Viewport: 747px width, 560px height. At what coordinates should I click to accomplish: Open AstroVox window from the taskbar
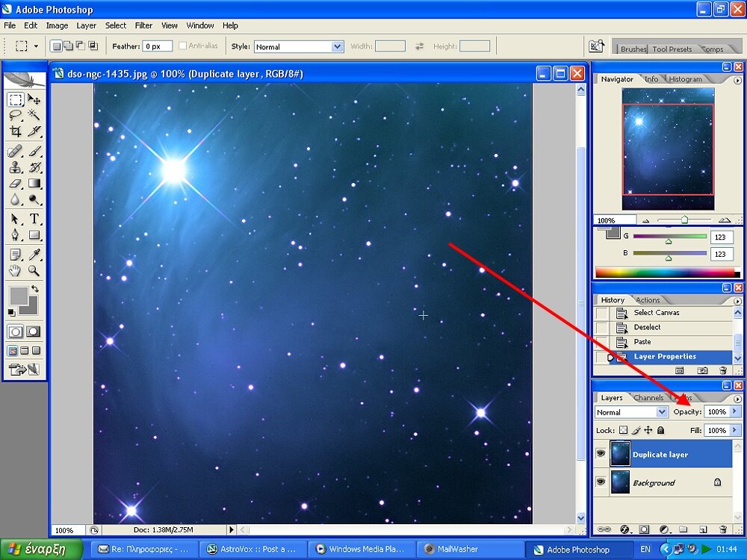252,550
